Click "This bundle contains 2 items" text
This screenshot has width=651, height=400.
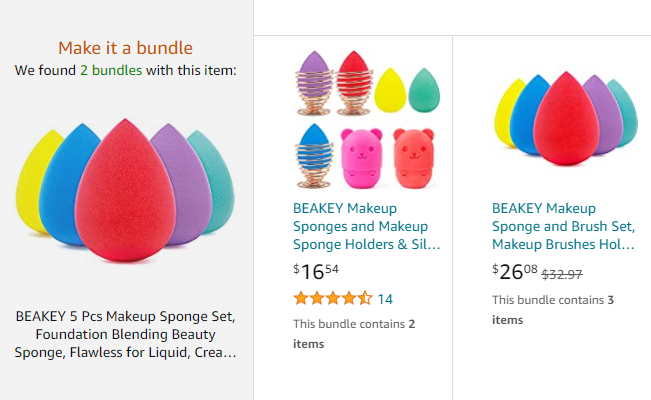coord(353,334)
